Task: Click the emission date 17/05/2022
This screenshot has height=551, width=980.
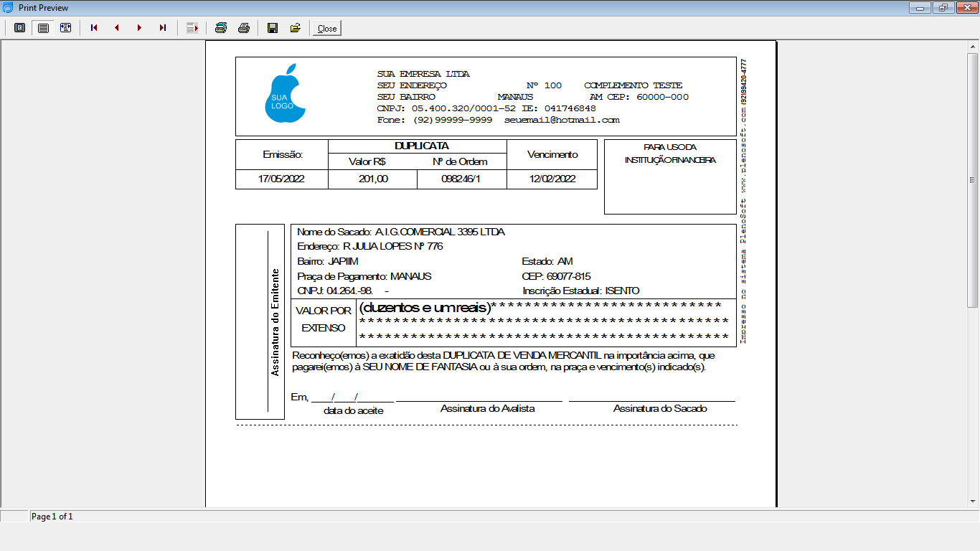Action: coord(281,179)
